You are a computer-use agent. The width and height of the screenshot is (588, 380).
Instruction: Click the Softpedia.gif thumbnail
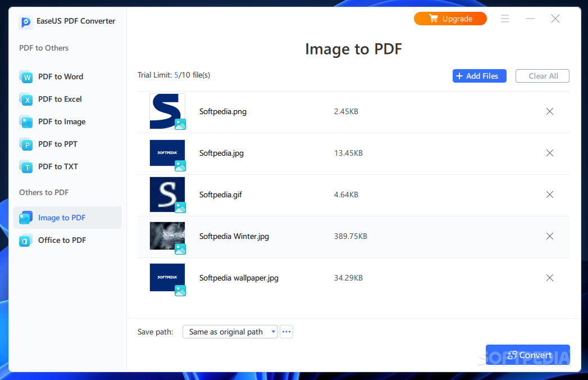click(167, 195)
